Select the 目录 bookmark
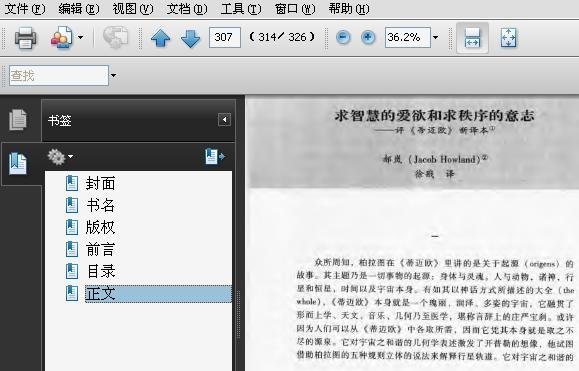 100,271
